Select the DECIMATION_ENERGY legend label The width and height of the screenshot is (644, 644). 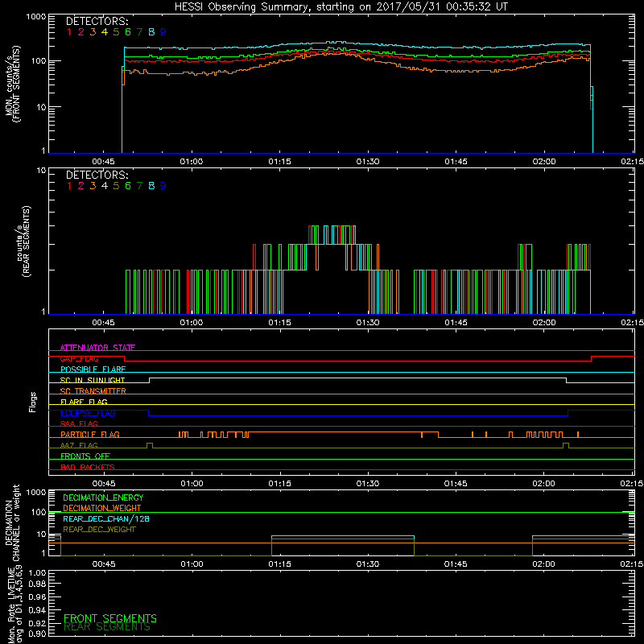click(x=103, y=497)
